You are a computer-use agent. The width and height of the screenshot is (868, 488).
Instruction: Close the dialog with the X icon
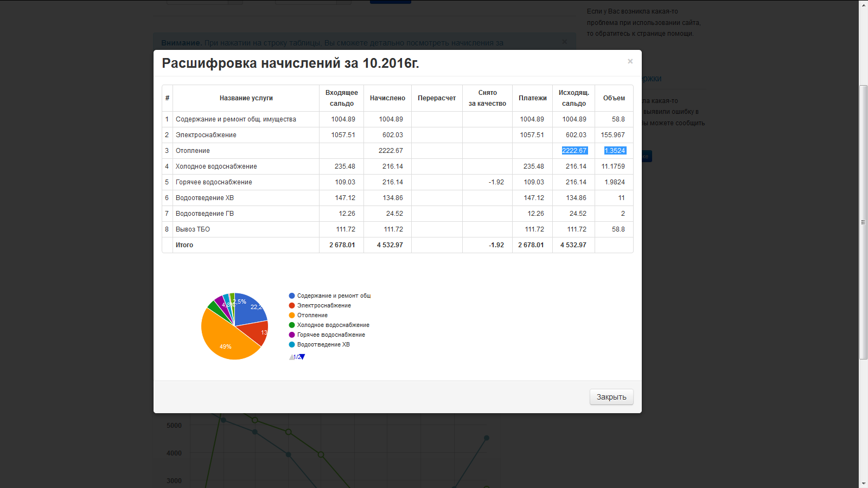[630, 61]
